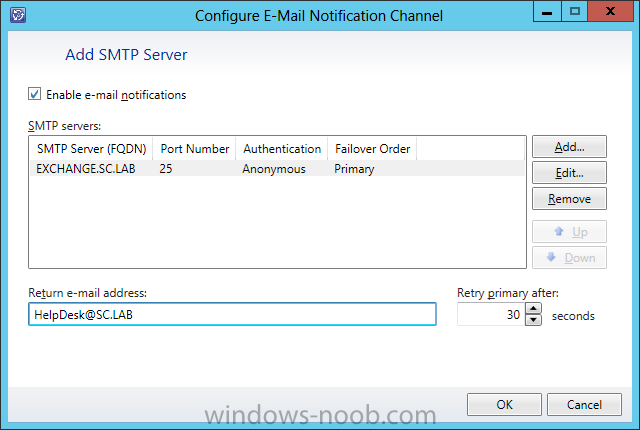Cancel the SMTP server dialog
This screenshot has height=430, width=640.
[x=584, y=404]
